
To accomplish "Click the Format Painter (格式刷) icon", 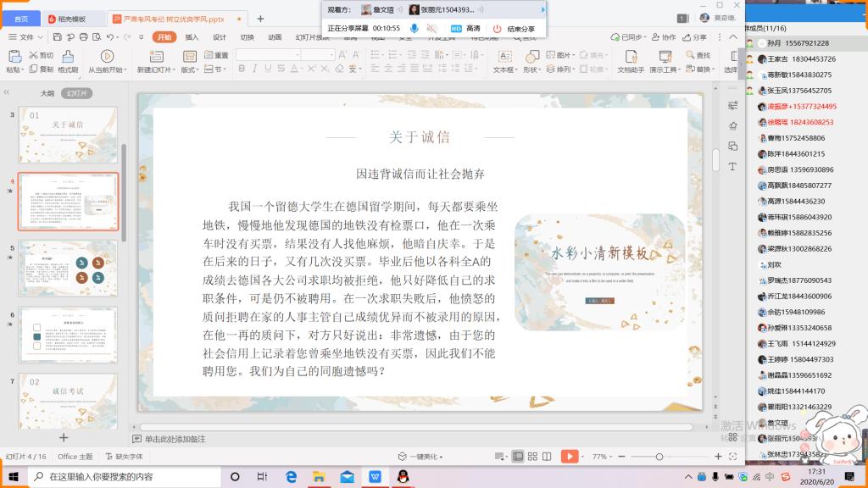I will point(68,61).
